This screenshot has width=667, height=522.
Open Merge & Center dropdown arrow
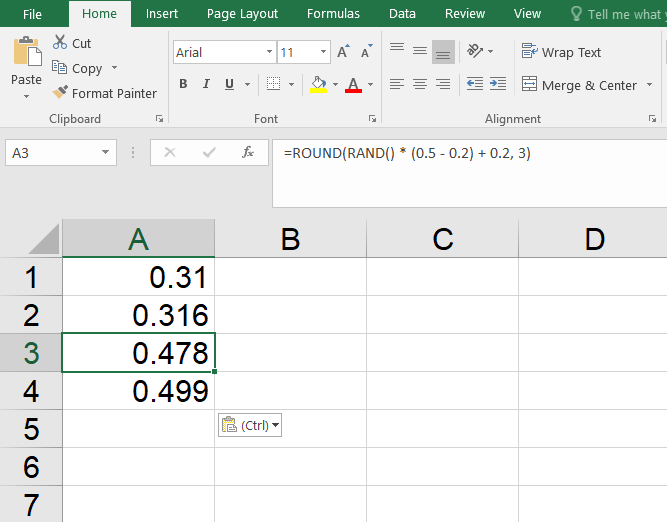(649, 85)
